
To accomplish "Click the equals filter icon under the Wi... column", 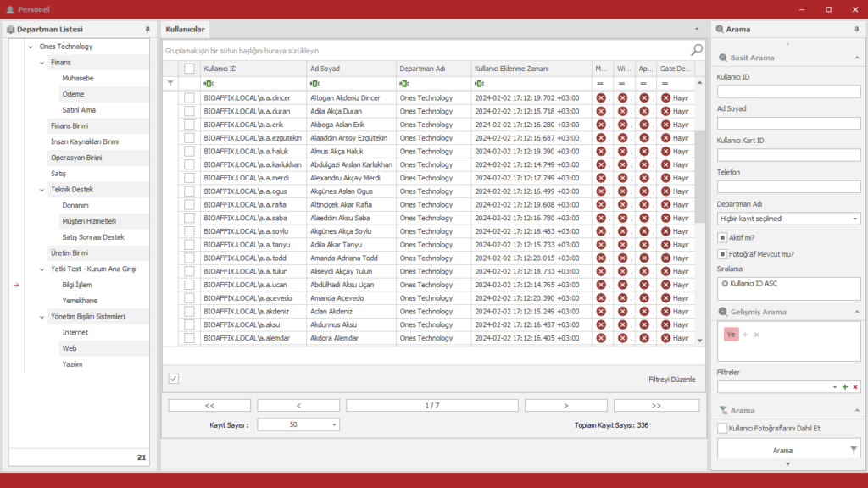I will coord(621,84).
